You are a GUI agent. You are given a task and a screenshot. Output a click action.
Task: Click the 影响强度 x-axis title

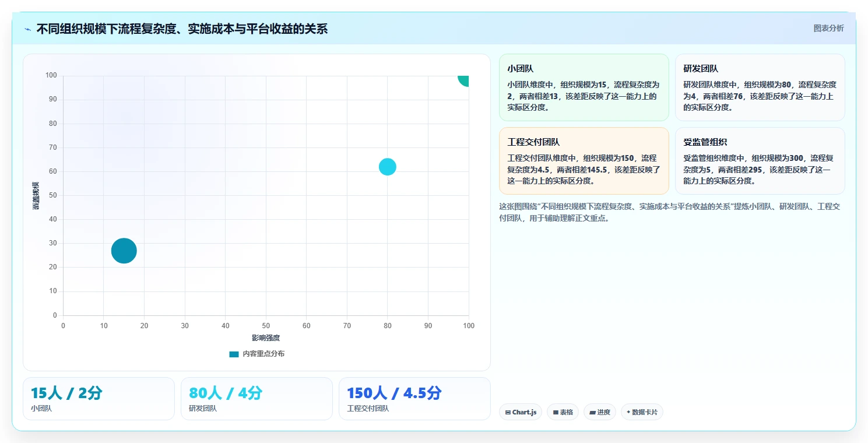click(266, 338)
